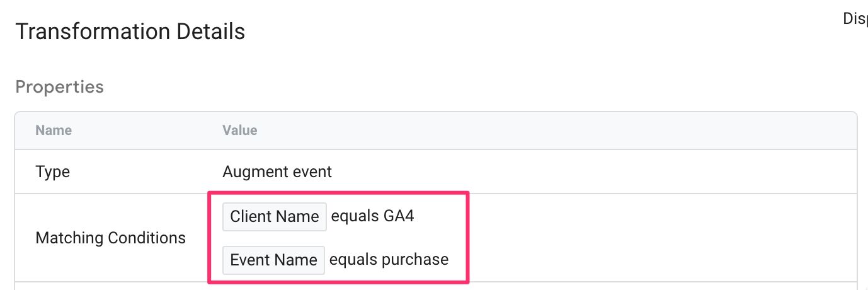
Task: Click the GA4 value in the first condition
Action: click(398, 216)
